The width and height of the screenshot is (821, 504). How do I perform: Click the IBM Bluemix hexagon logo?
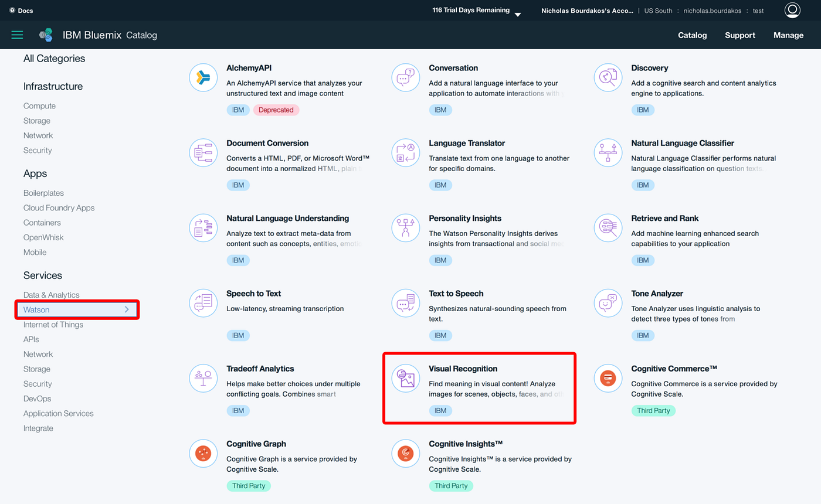(x=46, y=35)
